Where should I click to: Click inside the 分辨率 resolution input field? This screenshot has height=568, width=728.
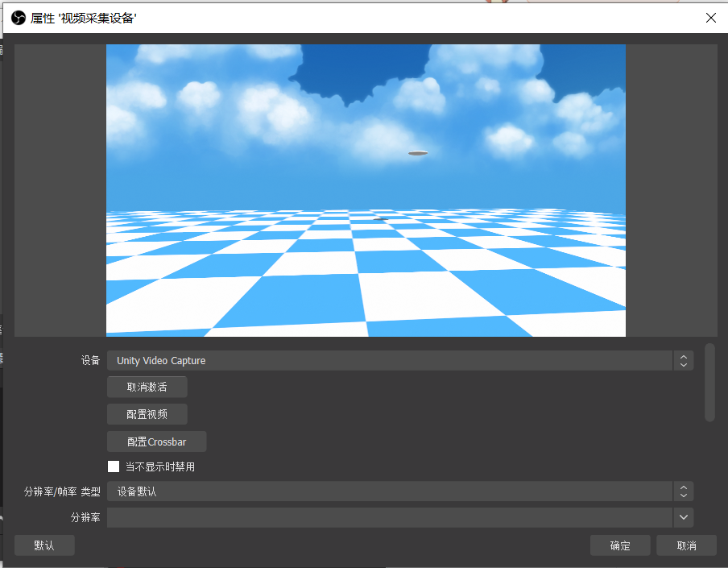pyautogui.click(x=390, y=517)
